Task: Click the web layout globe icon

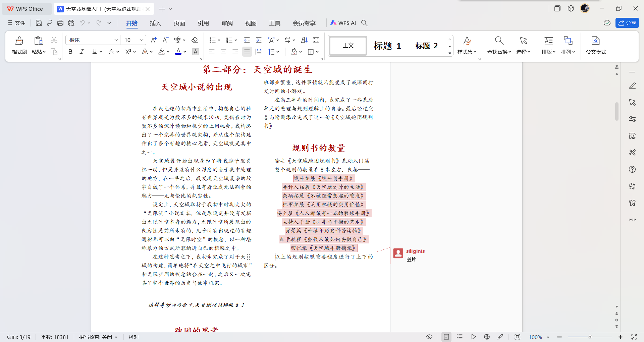Action: point(487,337)
